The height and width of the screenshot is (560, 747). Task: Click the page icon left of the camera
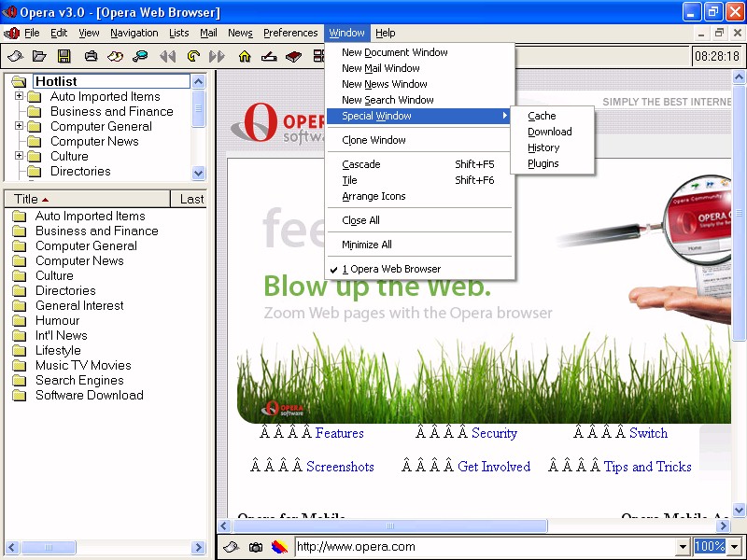pos(231,547)
